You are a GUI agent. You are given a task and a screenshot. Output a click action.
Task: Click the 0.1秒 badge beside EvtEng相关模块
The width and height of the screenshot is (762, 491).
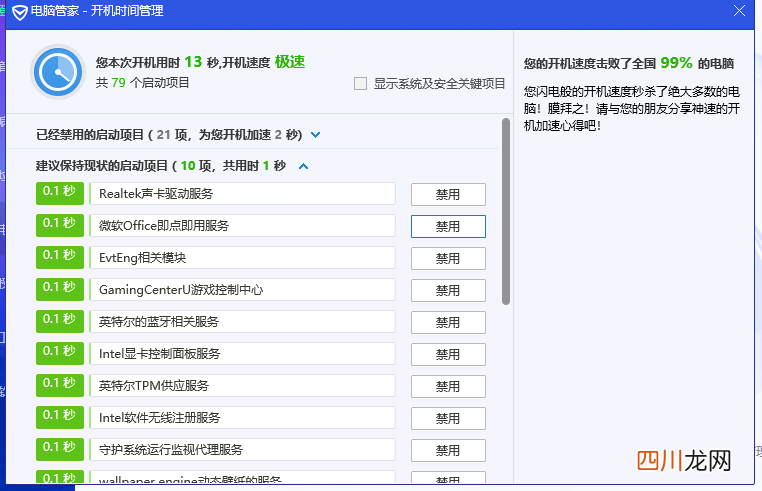(x=60, y=258)
